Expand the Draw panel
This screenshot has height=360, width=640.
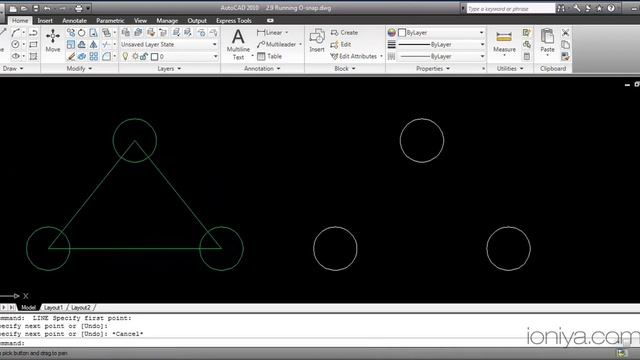(13, 69)
